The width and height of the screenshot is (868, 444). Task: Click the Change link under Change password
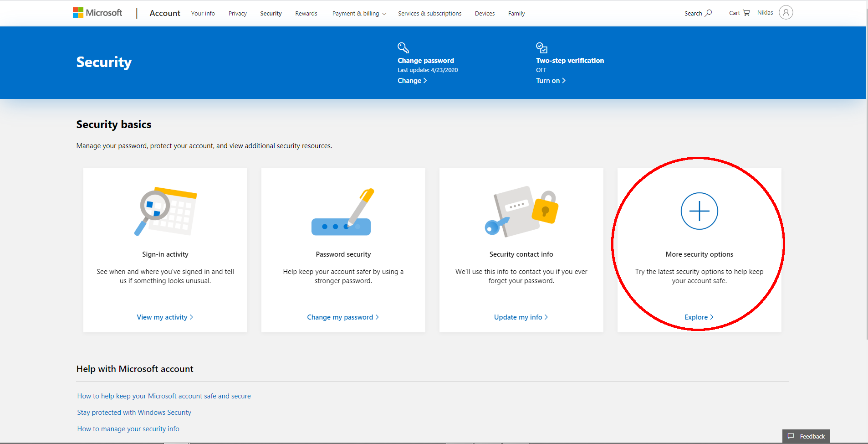click(412, 80)
